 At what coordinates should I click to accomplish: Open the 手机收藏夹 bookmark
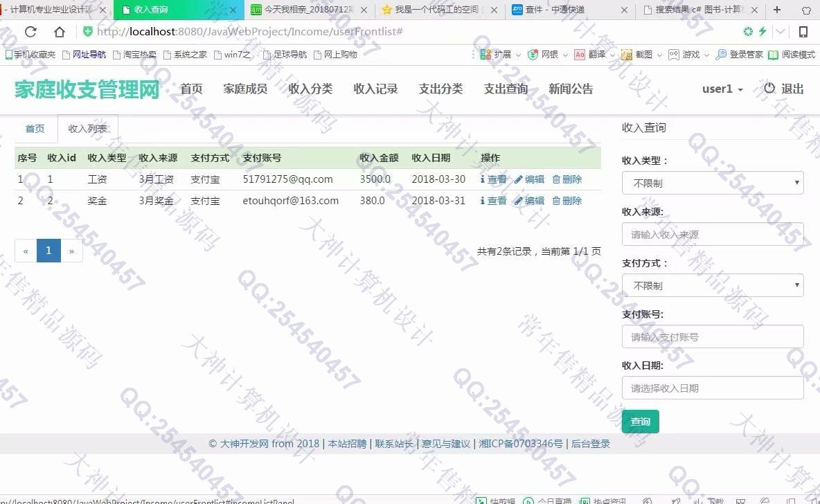pyautogui.click(x=30, y=55)
